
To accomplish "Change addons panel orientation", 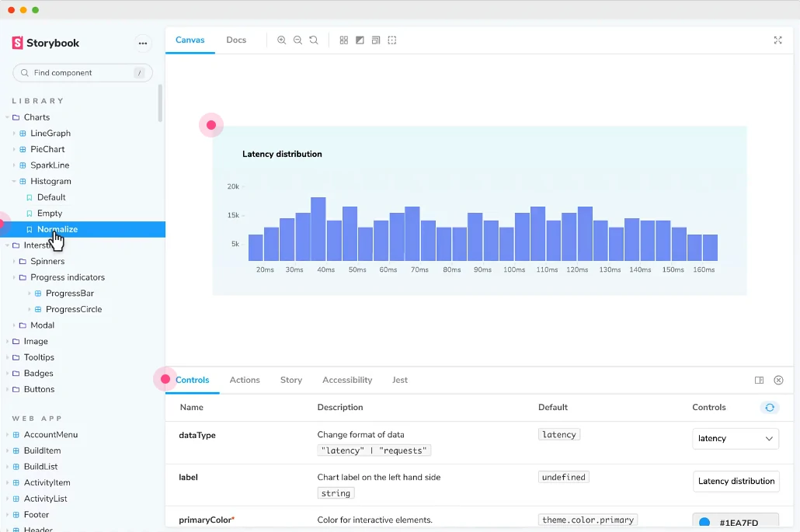I will pos(759,380).
